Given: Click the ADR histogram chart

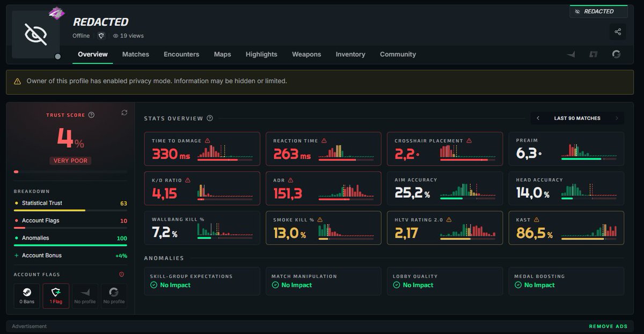Looking at the screenshot, I should pos(346,192).
